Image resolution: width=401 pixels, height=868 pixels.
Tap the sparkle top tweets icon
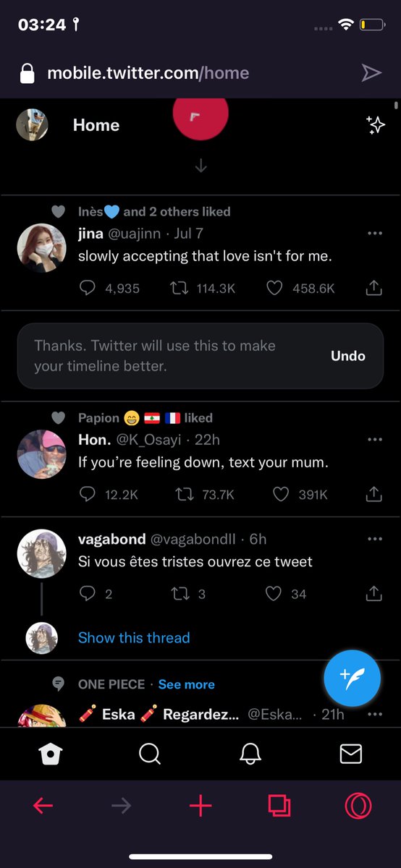click(x=376, y=125)
